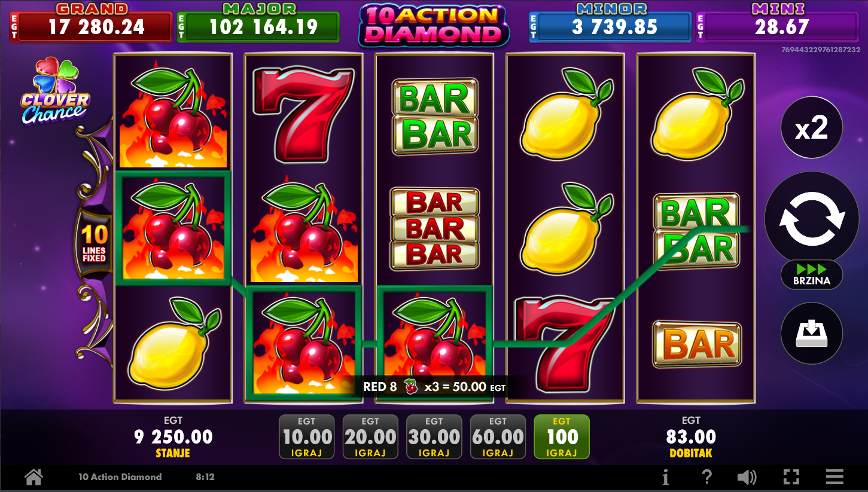Open the Clover Chance feature logo
Viewport: 868px width, 492px height.
point(54,91)
